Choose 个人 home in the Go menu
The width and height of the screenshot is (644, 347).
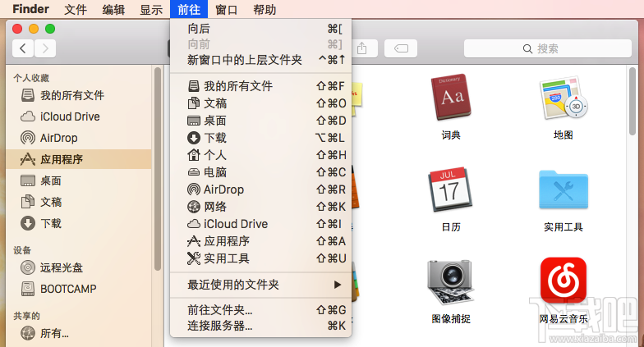(x=261, y=155)
